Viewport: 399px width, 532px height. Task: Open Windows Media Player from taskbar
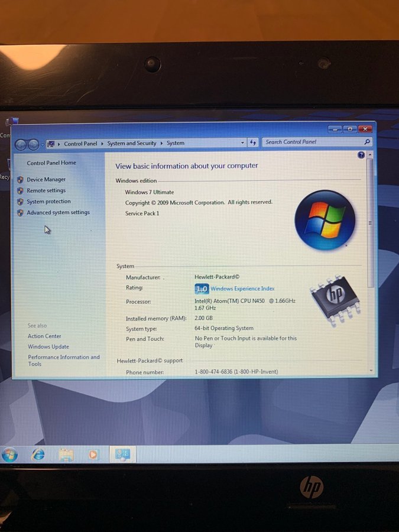[x=93, y=455]
